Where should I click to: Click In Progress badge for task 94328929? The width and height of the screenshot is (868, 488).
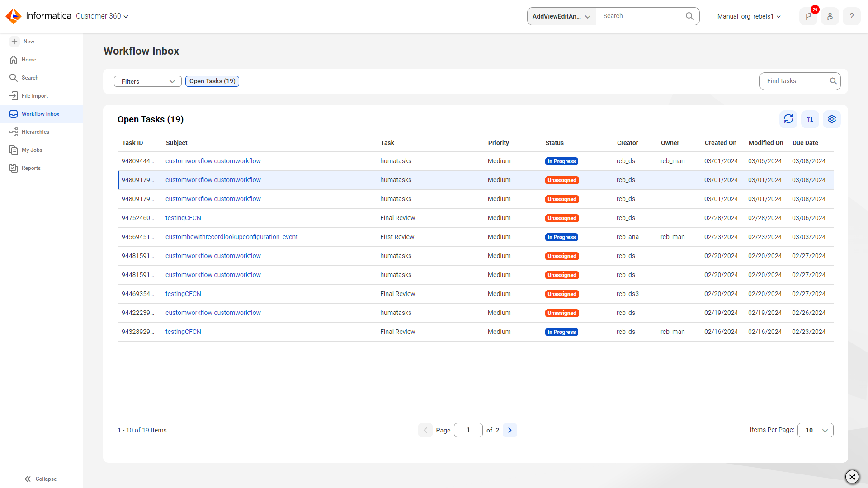[x=561, y=332]
